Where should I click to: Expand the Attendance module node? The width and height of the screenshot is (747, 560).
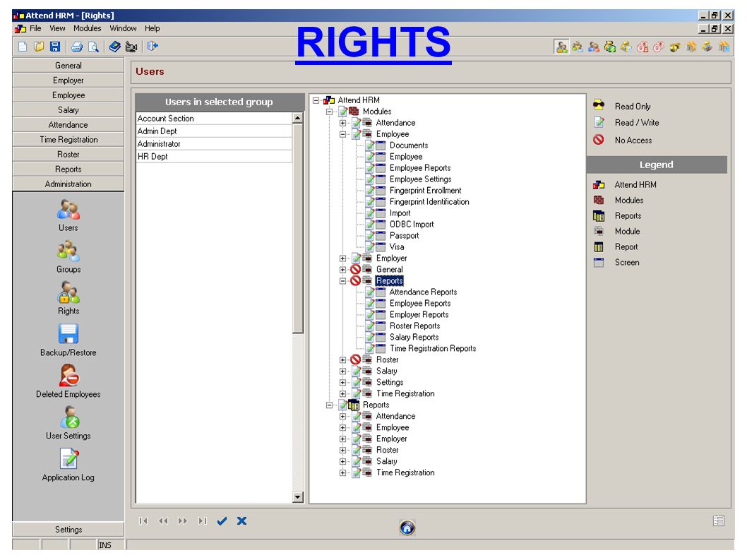[x=342, y=123]
